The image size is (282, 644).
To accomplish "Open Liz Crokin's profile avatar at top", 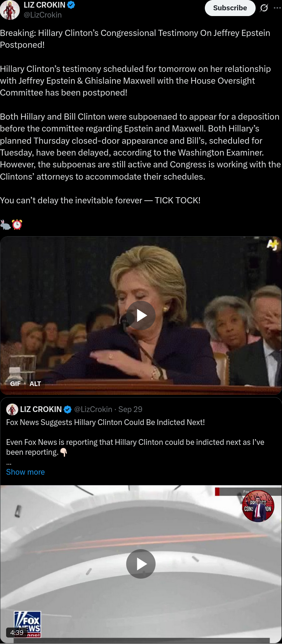I will coord(10,10).
